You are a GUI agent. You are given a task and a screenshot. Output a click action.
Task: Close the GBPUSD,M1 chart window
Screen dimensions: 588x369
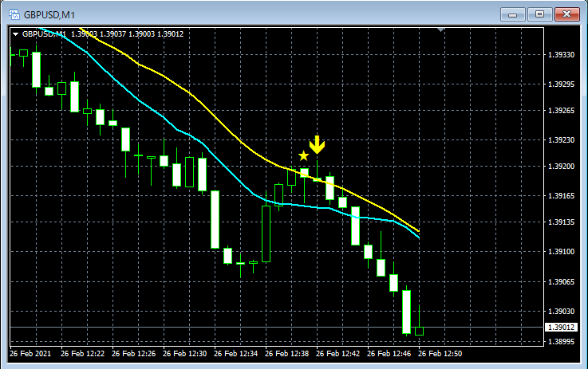pyautogui.click(x=567, y=14)
